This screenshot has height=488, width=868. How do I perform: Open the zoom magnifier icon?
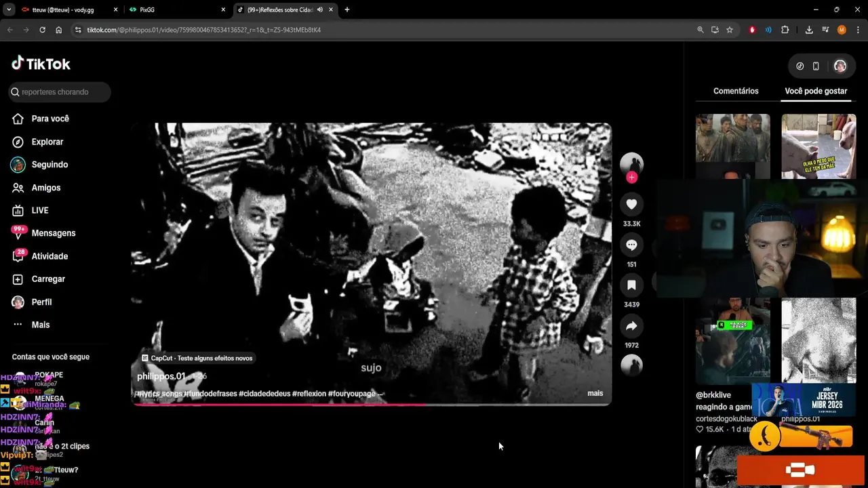click(x=701, y=30)
